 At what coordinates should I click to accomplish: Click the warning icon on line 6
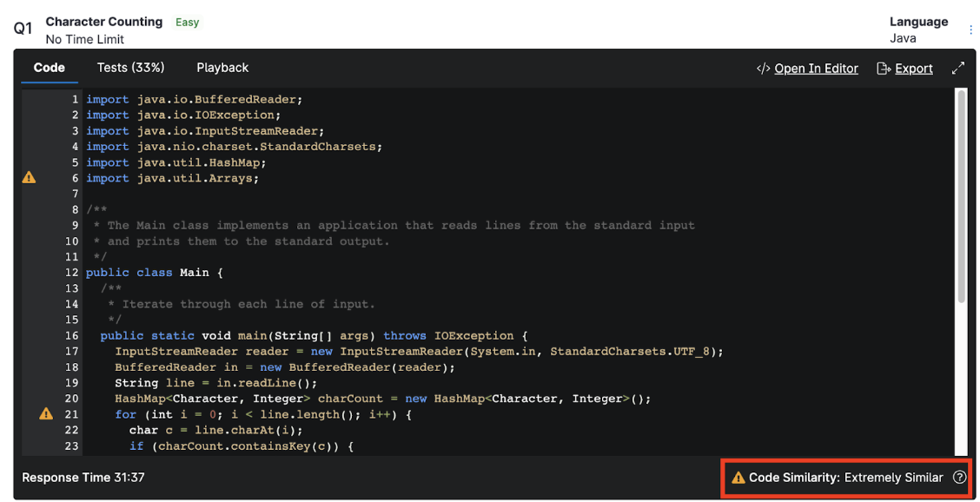pyautogui.click(x=29, y=178)
